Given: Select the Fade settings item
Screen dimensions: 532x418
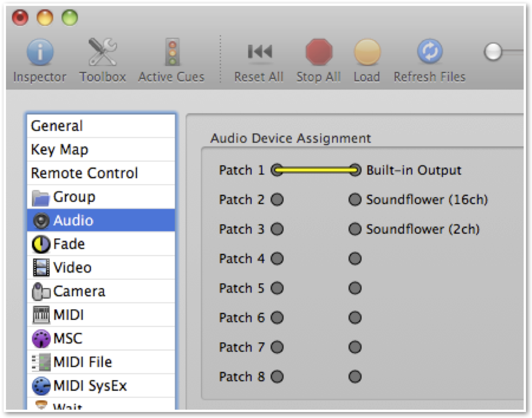Looking at the screenshot, I should pyautogui.click(x=101, y=244).
